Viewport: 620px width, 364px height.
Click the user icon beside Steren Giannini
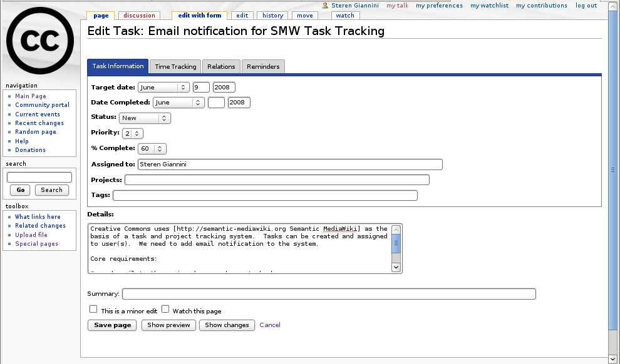coord(325,6)
